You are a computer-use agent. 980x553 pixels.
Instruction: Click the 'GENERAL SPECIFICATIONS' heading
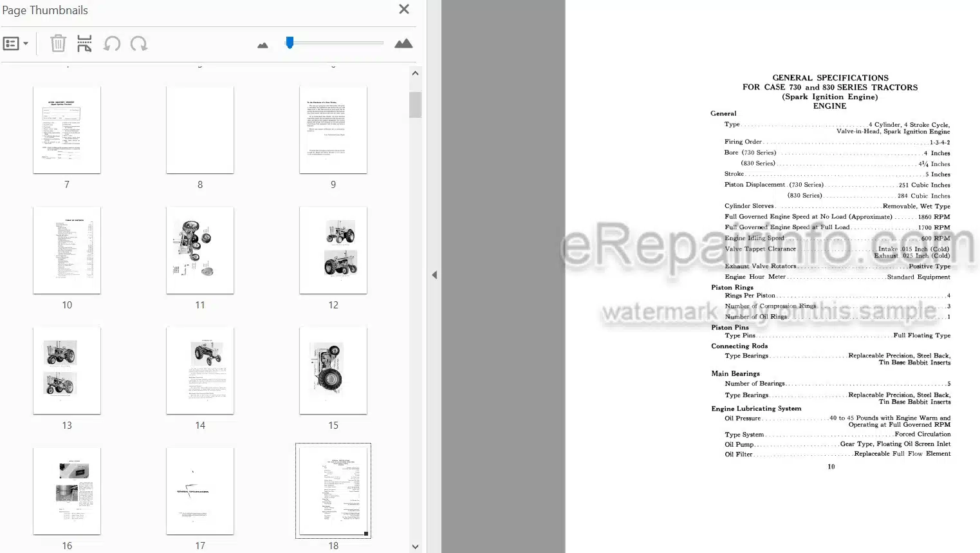point(830,78)
